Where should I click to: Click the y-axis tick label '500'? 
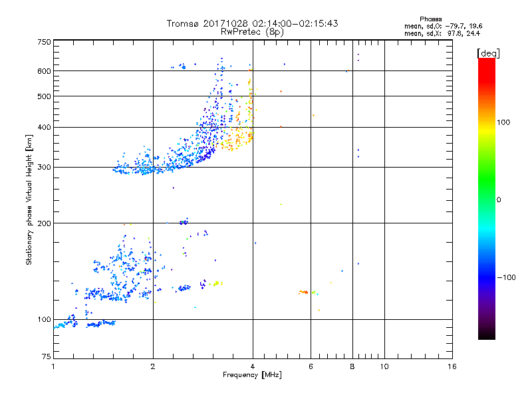44,96
